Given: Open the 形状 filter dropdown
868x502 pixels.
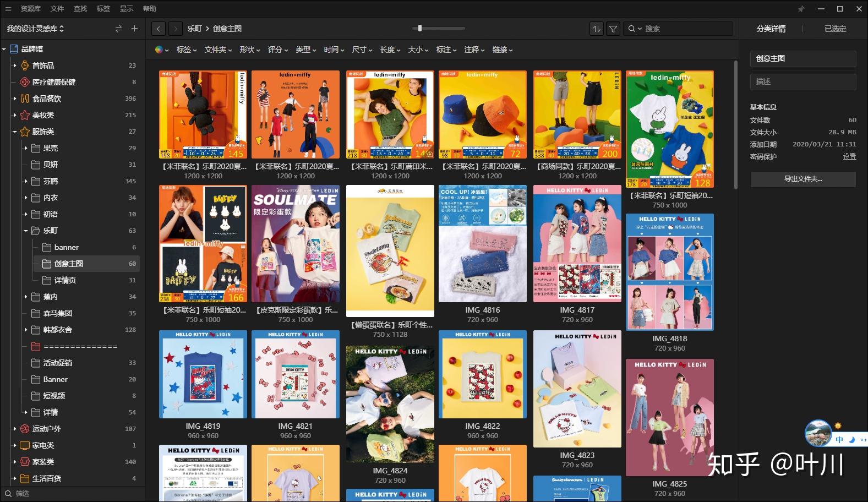Looking at the screenshot, I should pyautogui.click(x=250, y=50).
